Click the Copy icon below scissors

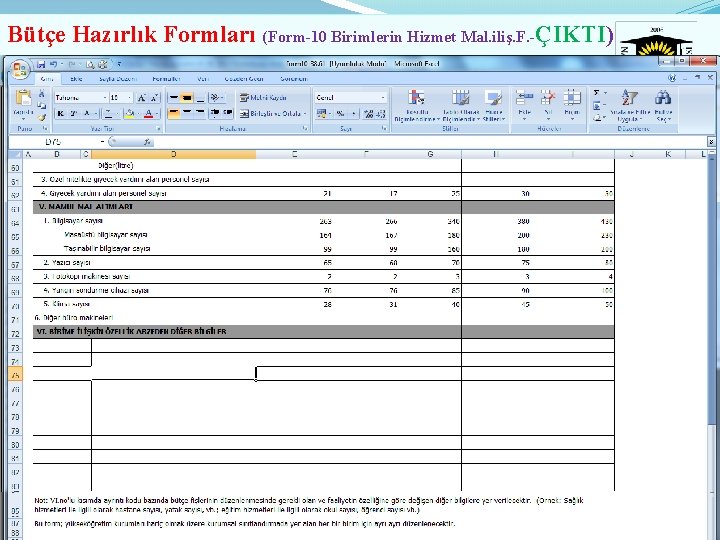42,106
